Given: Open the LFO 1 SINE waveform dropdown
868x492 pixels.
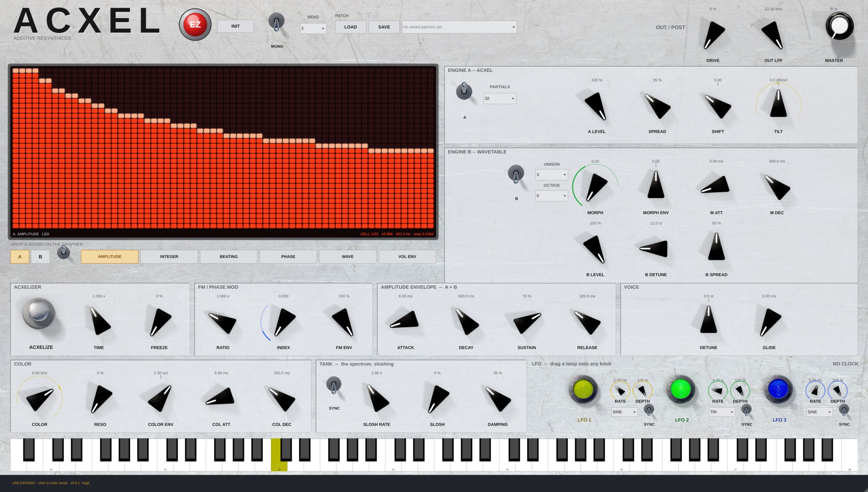Looking at the screenshot, I should [624, 412].
